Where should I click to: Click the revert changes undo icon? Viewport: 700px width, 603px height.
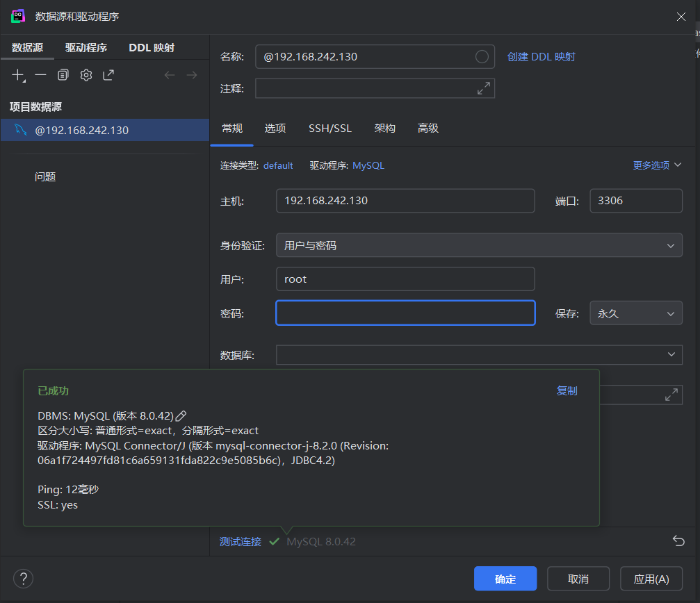pos(678,541)
